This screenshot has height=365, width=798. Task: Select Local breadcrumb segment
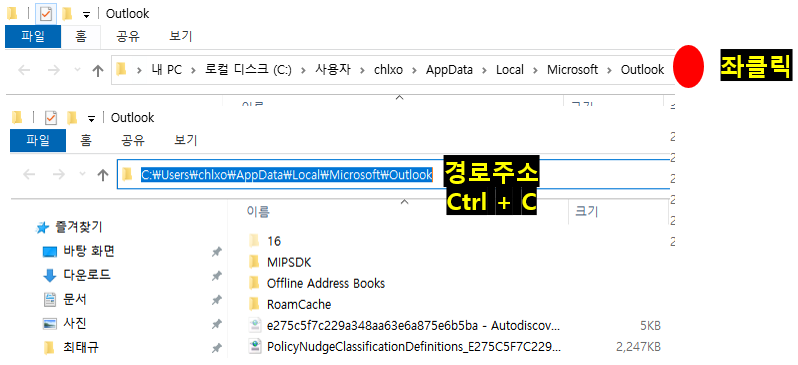point(510,70)
